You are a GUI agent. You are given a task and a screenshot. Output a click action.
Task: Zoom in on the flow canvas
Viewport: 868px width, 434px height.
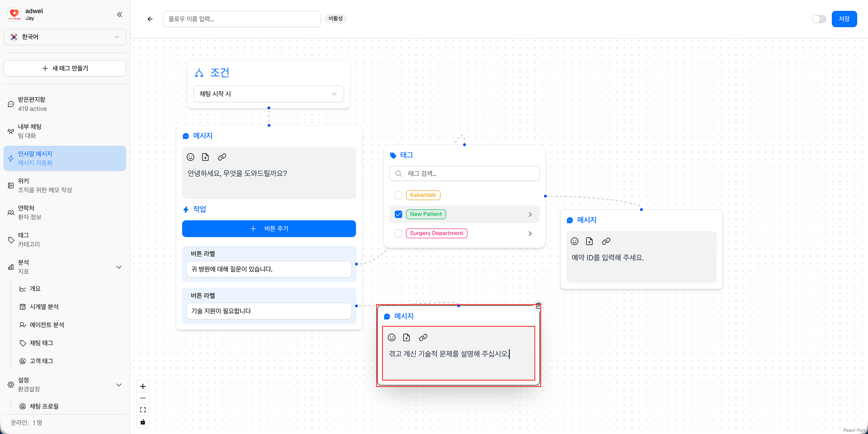tap(143, 386)
